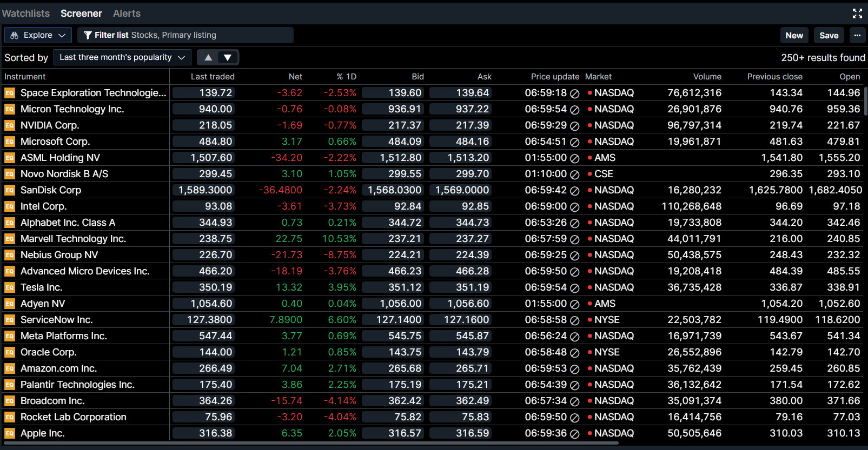
Task: Click the EQ icon beside Micron Technology
Action: pyautogui.click(x=10, y=109)
